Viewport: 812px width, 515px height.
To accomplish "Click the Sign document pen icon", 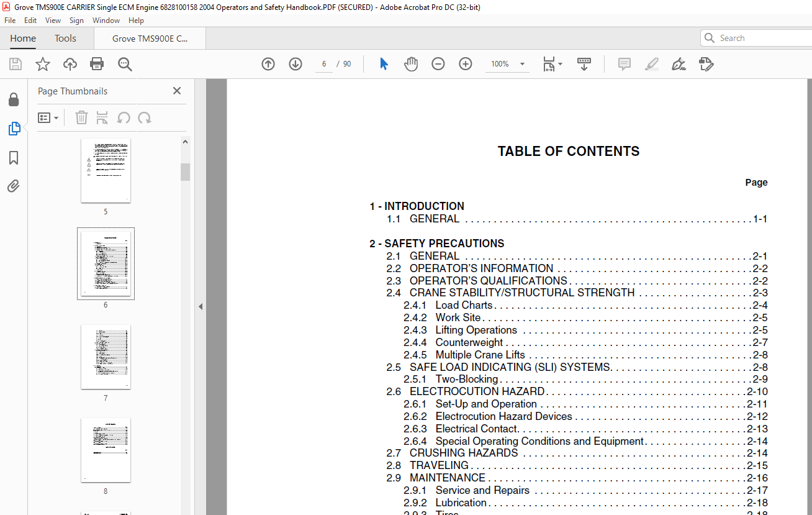I will click(x=679, y=64).
